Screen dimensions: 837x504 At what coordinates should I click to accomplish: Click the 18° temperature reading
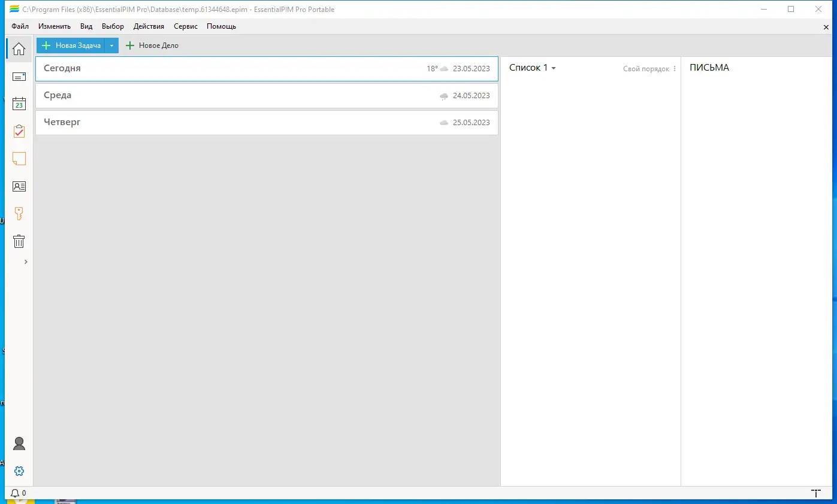pos(432,69)
